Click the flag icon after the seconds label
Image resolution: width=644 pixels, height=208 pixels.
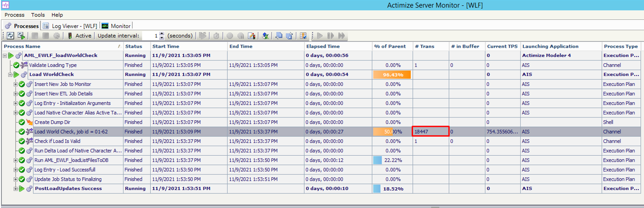tap(203, 36)
